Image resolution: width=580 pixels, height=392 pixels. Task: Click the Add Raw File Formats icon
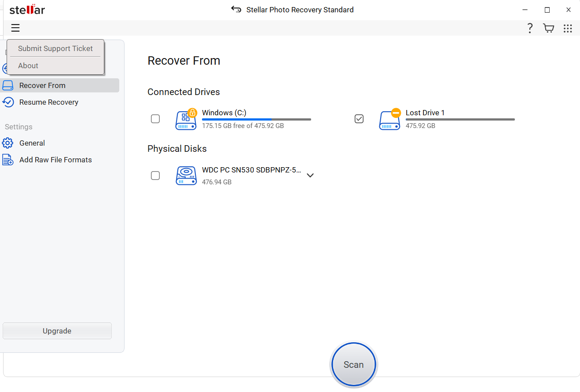7,160
